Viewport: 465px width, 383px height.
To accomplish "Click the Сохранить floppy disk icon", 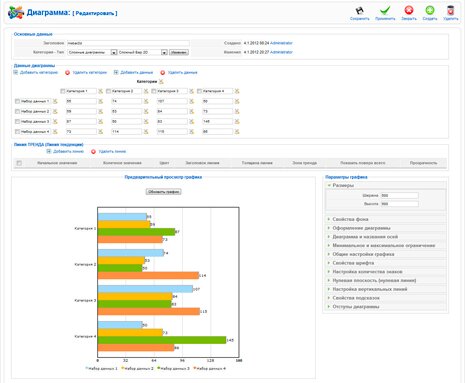I will (x=359, y=11).
